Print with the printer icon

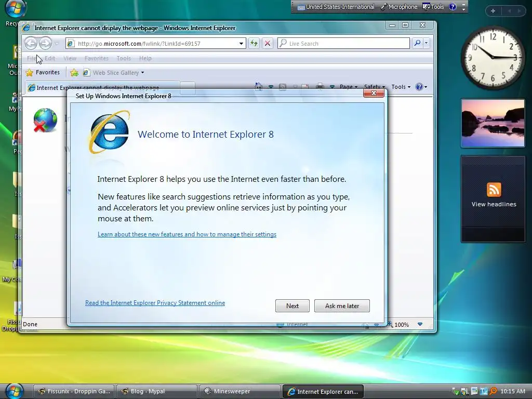coord(320,87)
